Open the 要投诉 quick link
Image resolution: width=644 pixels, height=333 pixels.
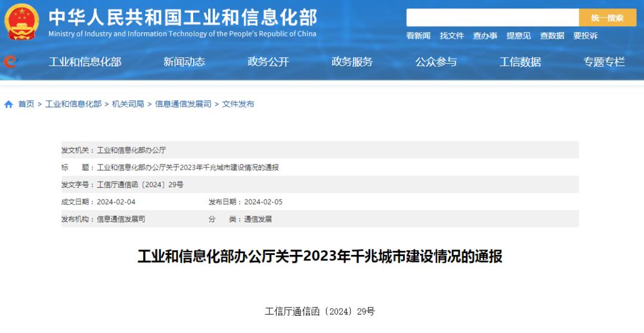tap(586, 36)
